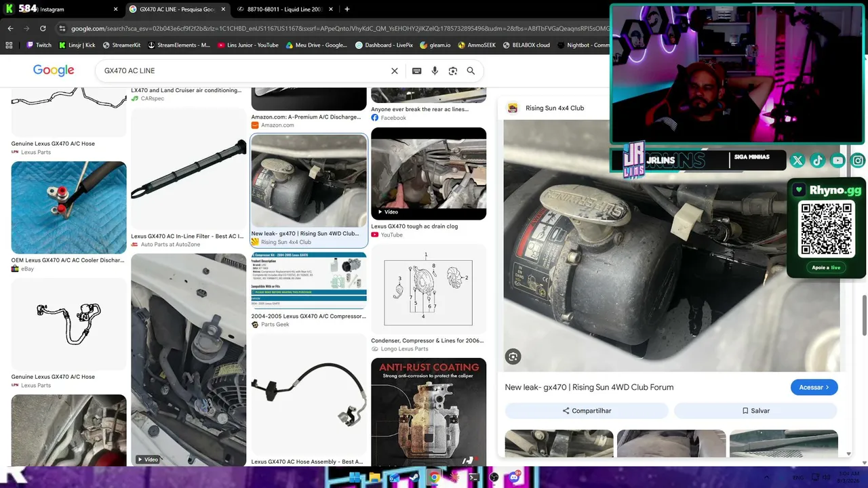This screenshot has height=488, width=868.
Task: Submit the search with the magnifier icon
Action: (x=471, y=70)
